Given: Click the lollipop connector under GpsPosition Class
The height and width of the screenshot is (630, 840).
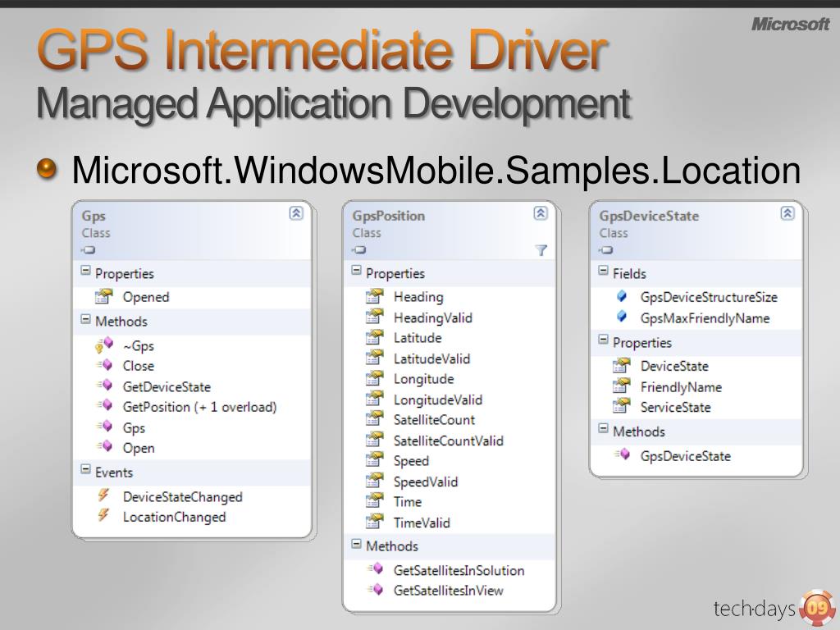Looking at the screenshot, I should pos(358,249).
